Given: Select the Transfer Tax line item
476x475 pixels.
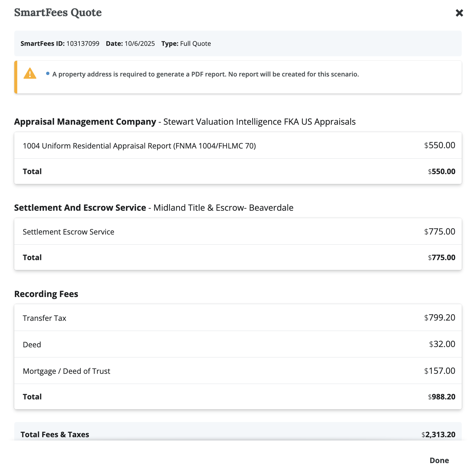Looking at the screenshot, I should [45, 318].
